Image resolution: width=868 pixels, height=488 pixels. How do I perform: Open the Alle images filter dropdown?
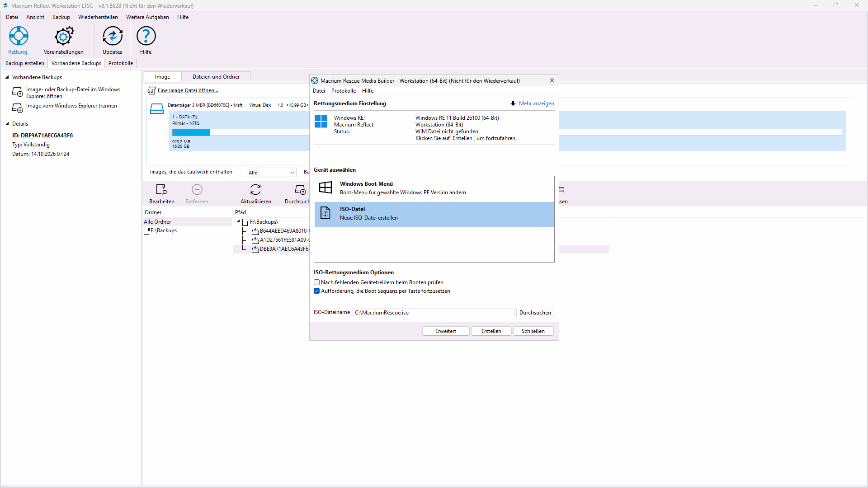coord(271,173)
